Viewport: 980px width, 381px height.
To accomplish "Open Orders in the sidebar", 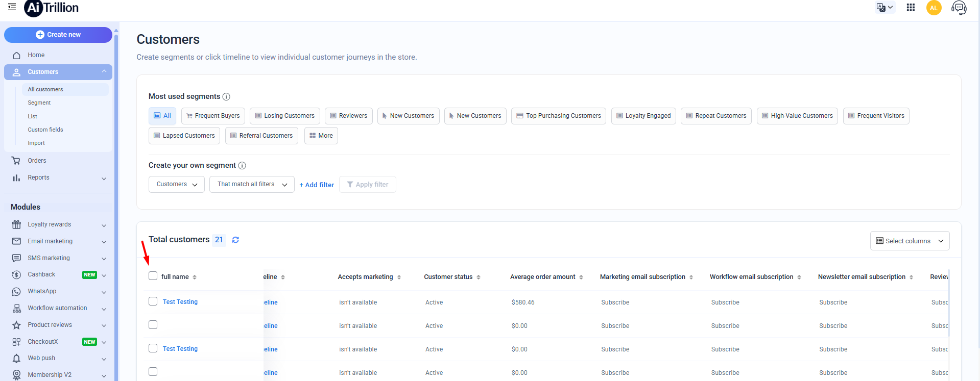I will pyautogui.click(x=37, y=161).
